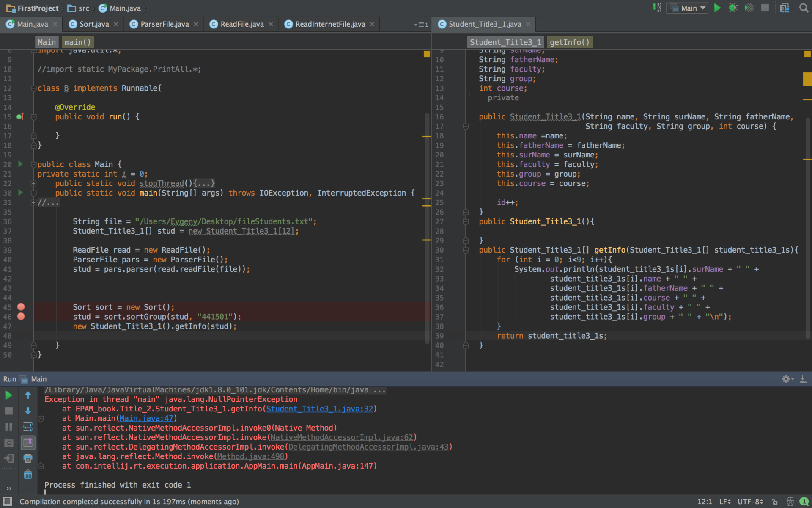Click the run gutter arrow beside class Main

click(20, 164)
